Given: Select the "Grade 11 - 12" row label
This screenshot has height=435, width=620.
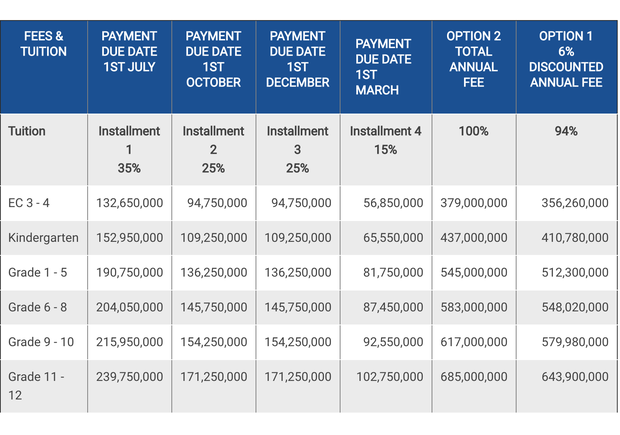Looking at the screenshot, I should [36, 386].
